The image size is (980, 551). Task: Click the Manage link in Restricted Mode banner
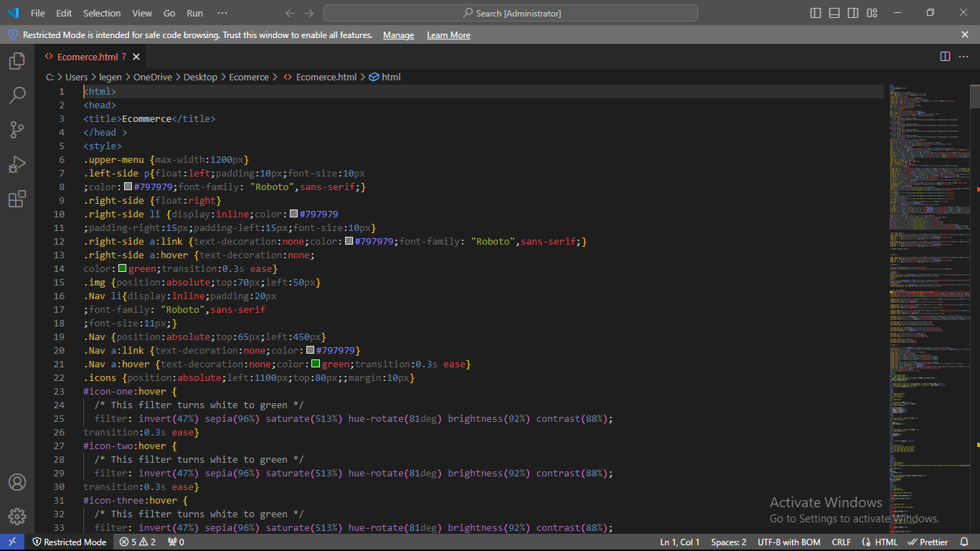pos(398,34)
